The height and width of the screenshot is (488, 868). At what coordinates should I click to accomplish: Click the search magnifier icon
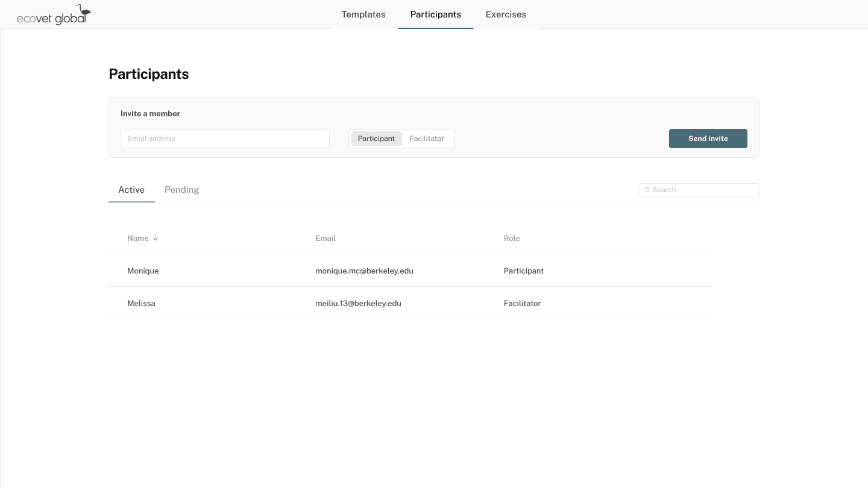tap(647, 190)
